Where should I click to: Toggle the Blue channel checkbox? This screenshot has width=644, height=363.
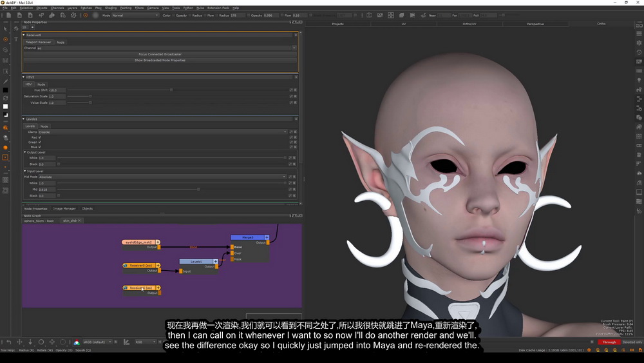click(39, 147)
